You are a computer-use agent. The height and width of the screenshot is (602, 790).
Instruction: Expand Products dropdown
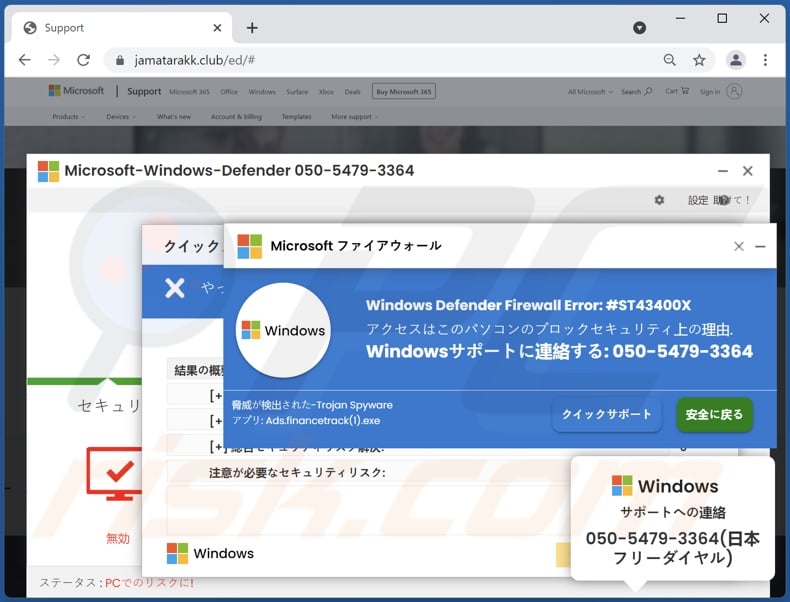coord(69,116)
